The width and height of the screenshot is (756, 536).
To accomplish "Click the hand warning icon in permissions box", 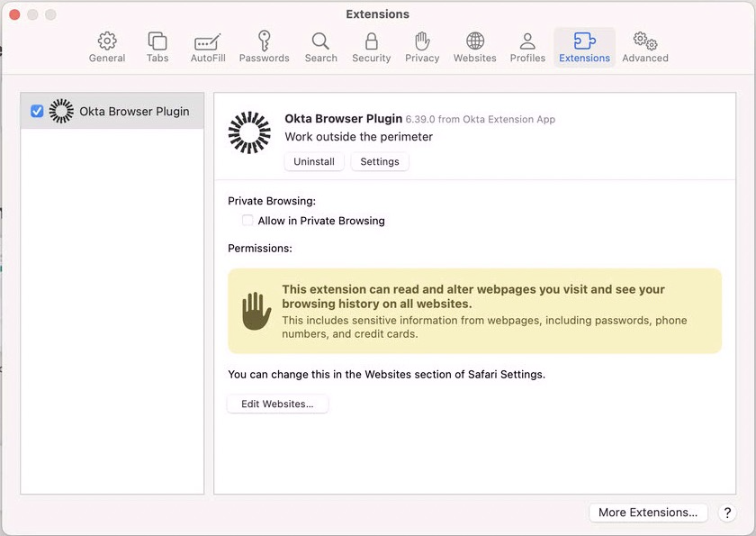I will click(x=256, y=311).
